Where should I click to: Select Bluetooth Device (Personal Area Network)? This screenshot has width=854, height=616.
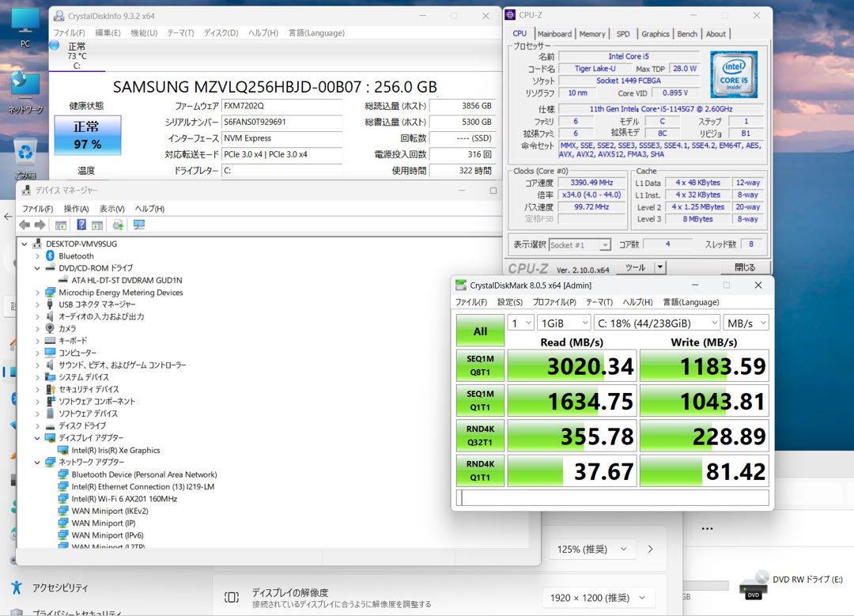tap(144, 475)
